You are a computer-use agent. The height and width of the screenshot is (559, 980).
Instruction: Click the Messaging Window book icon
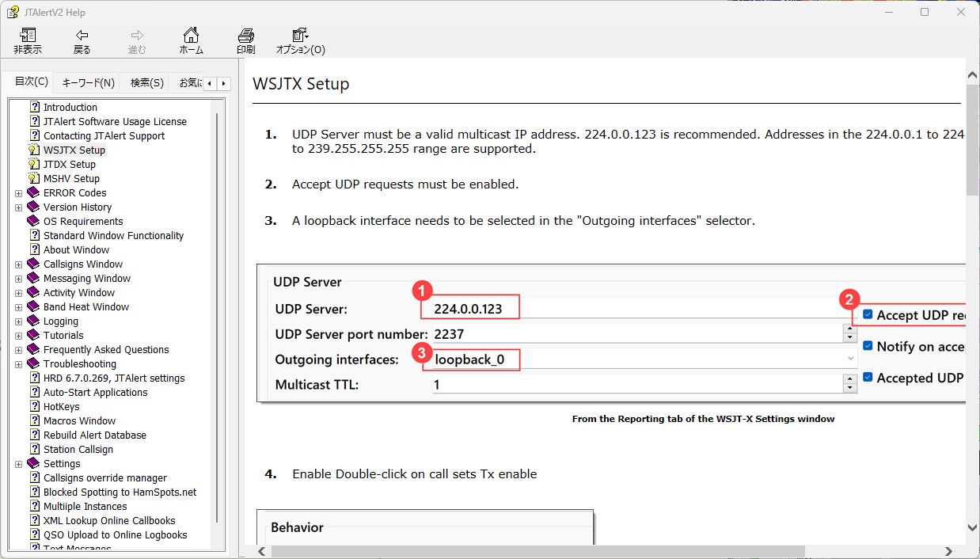pyautogui.click(x=33, y=278)
